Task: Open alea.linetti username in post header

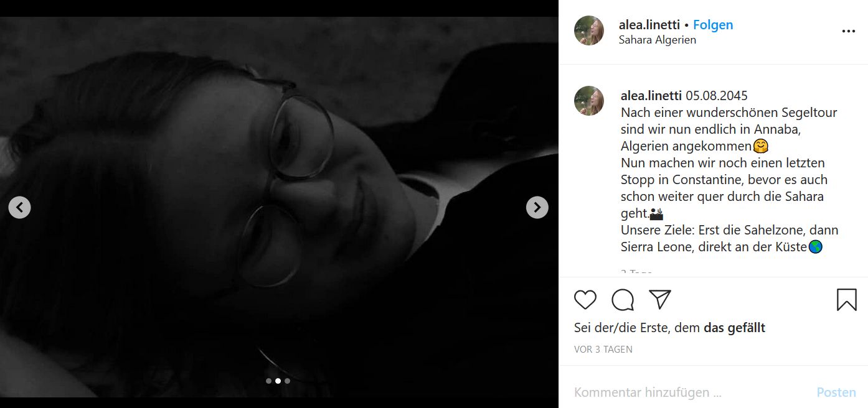Action: [649, 25]
